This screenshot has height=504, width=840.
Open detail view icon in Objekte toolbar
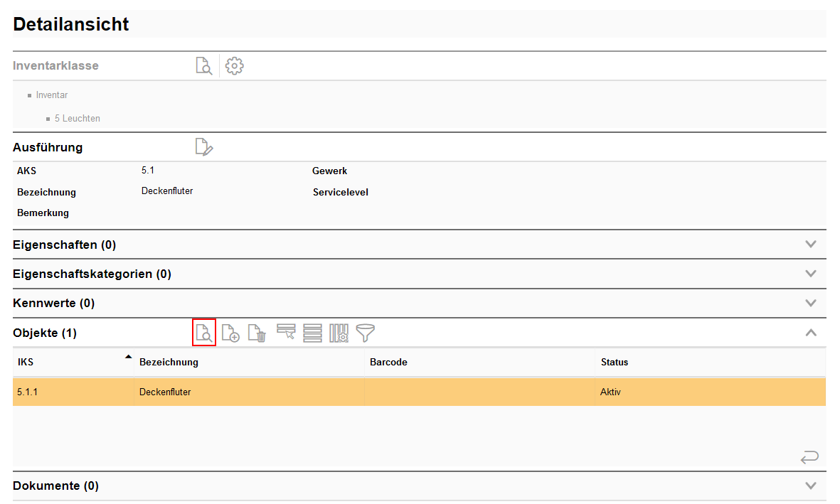click(x=204, y=333)
